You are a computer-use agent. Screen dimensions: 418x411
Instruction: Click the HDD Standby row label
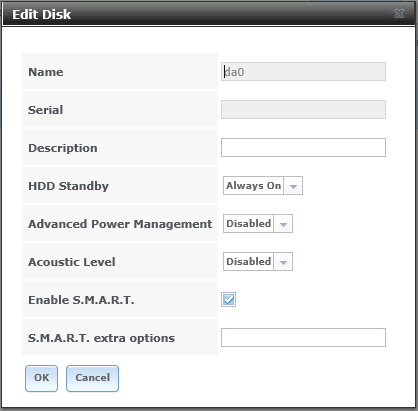68,186
